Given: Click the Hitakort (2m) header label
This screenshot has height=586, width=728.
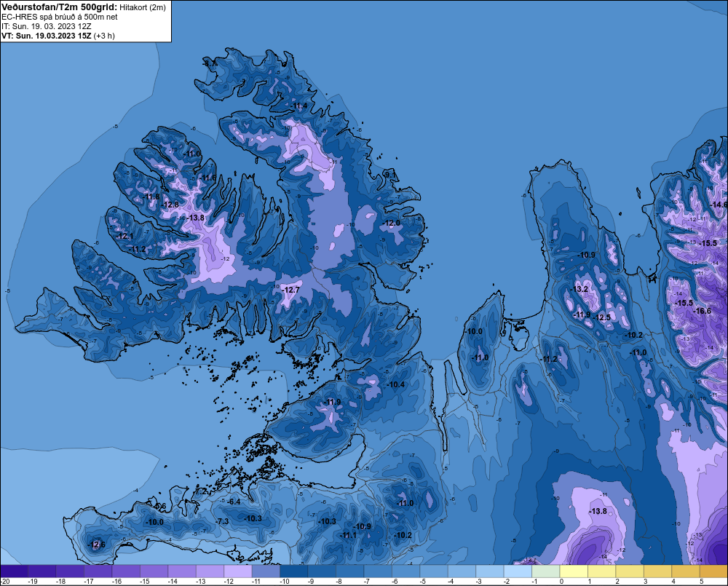Looking at the screenshot, I should 142,7.
